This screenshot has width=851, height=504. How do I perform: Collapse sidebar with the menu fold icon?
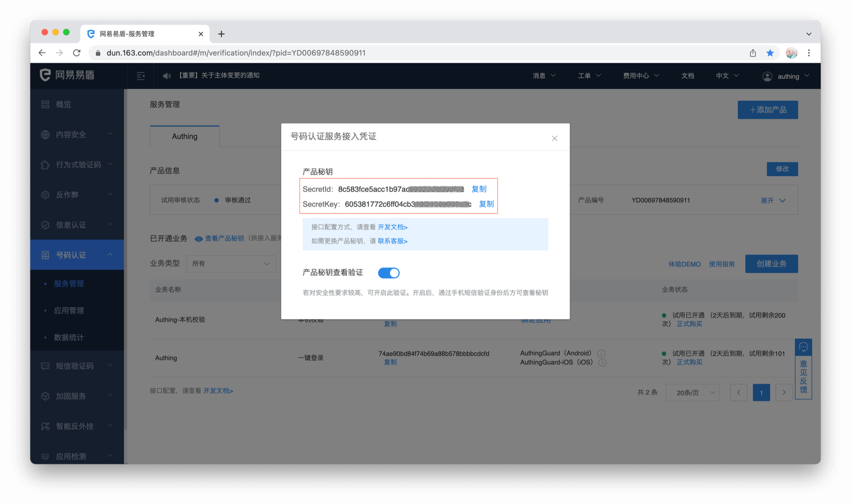(x=141, y=76)
